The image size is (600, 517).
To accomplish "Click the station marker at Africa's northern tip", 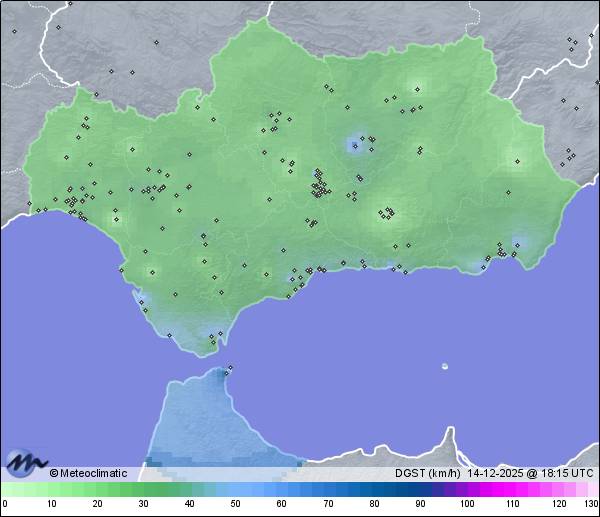I will click(x=229, y=369).
